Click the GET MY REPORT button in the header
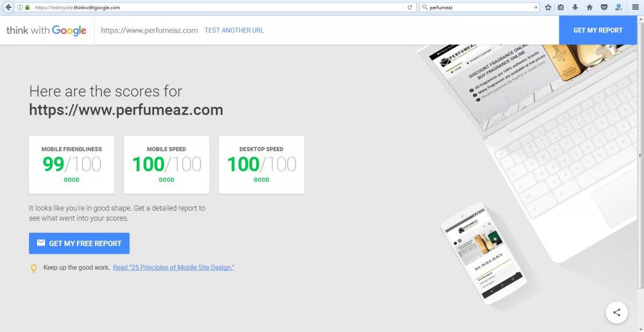 point(598,30)
